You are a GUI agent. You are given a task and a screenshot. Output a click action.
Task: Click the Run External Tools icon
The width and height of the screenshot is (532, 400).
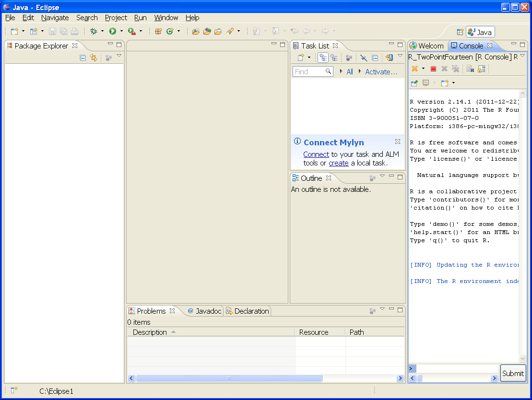tap(131, 31)
